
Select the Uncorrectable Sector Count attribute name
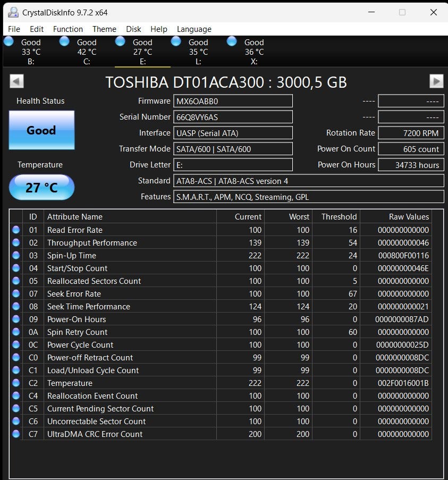click(x=96, y=421)
